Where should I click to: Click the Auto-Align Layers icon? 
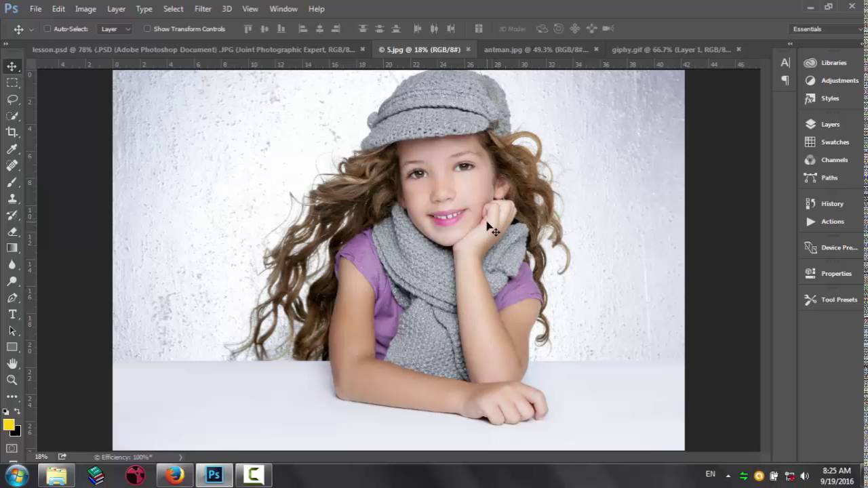(479, 28)
